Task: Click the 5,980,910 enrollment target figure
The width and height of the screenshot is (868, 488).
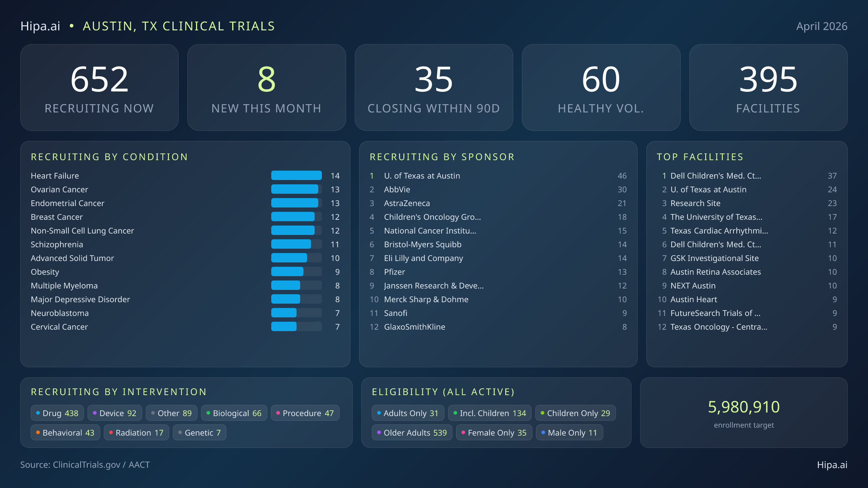Action: (x=744, y=407)
